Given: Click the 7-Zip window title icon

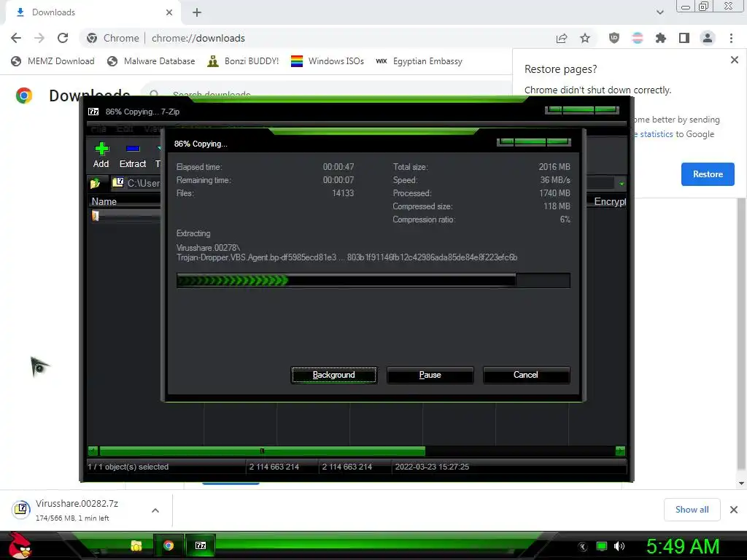Looking at the screenshot, I should [93, 112].
